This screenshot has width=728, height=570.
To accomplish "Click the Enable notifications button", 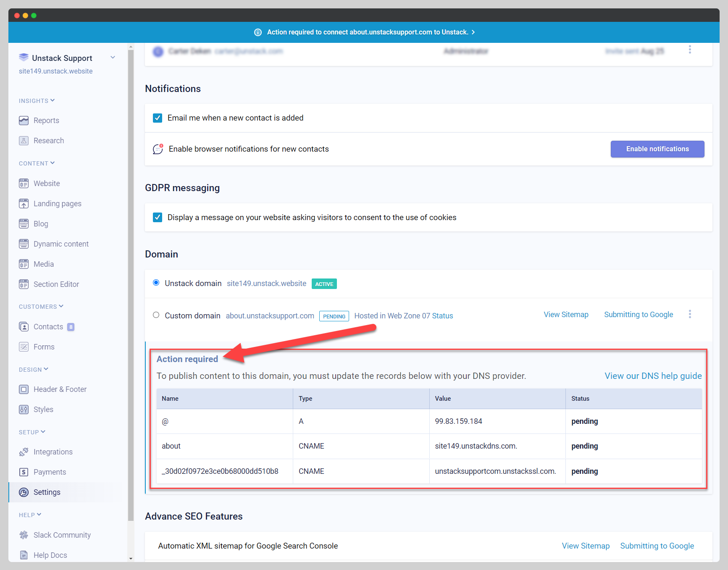I will [657, 149].
